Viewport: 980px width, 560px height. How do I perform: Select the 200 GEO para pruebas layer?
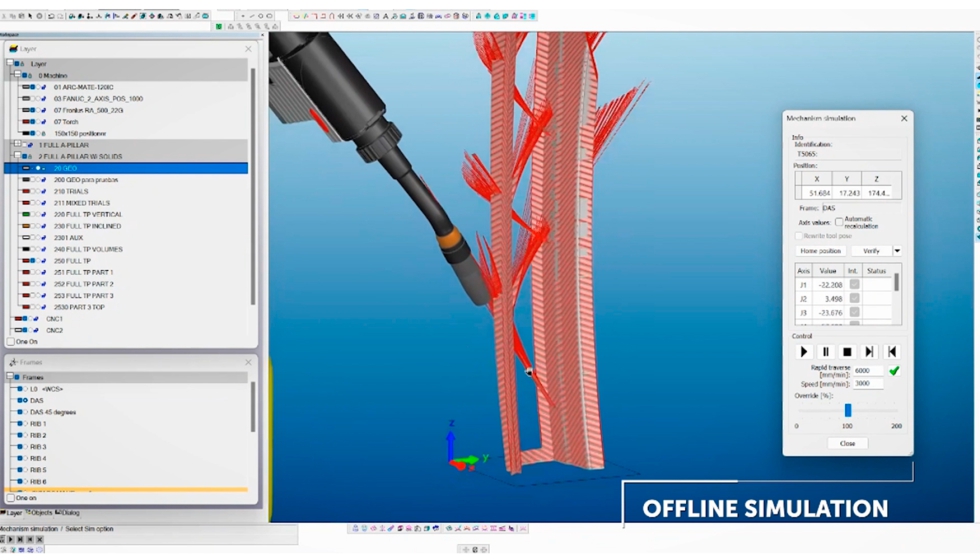[x=86, y=180]
